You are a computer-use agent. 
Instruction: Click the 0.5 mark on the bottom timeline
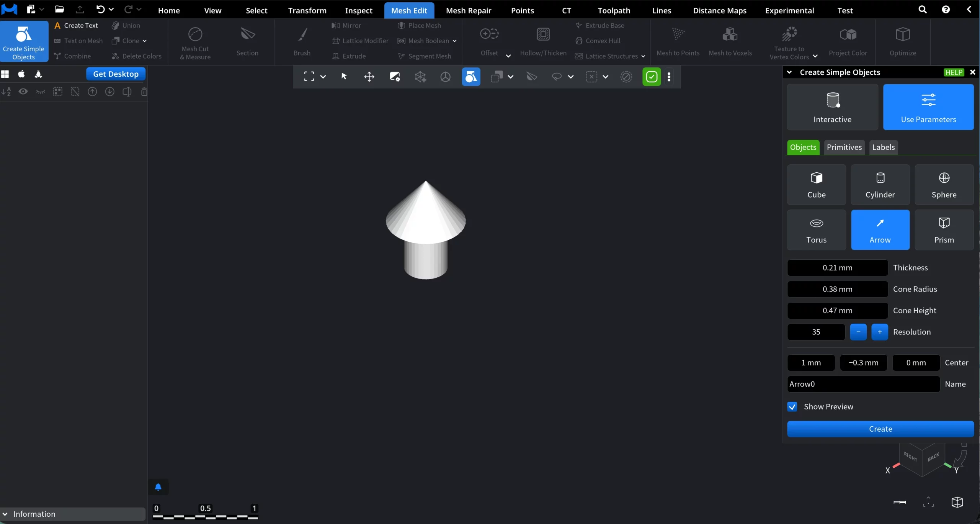coord(206,508)
